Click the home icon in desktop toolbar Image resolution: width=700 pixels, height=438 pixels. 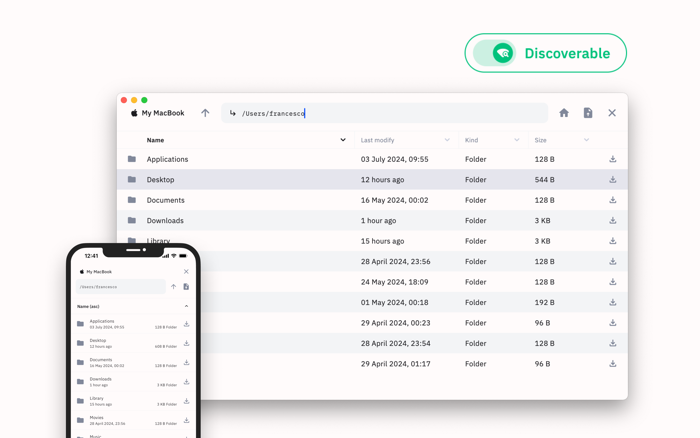564,113
